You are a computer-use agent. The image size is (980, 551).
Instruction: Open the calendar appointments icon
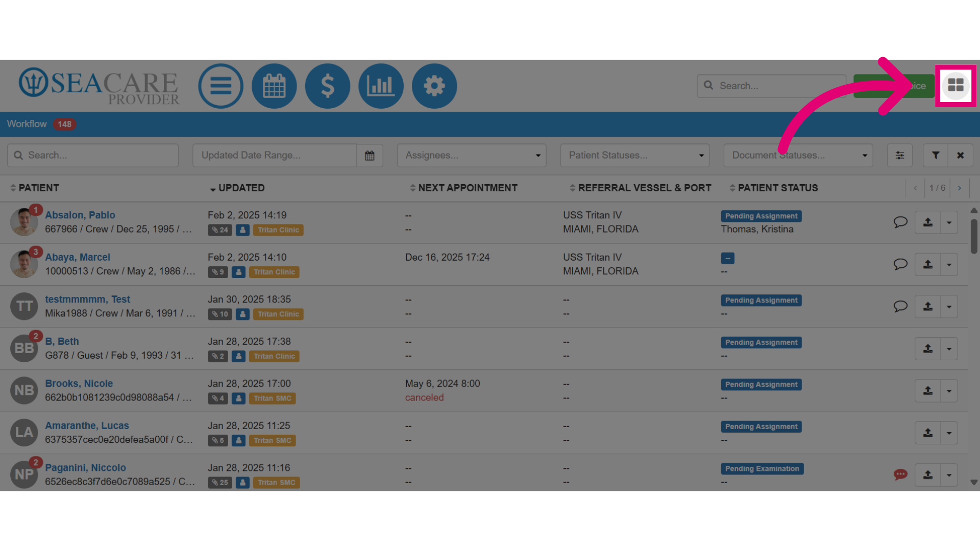pyautogui.click(x=274, y=86)
